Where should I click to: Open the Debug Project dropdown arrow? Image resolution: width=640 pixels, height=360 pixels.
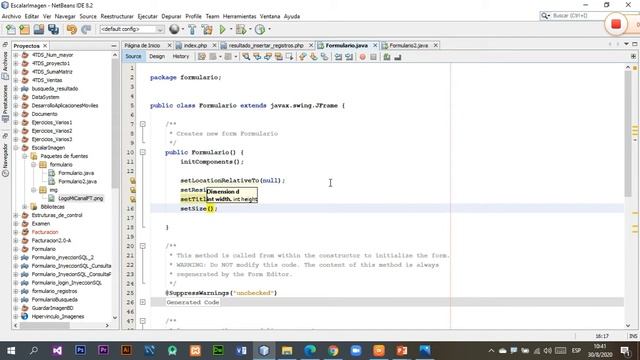point(250,29)
